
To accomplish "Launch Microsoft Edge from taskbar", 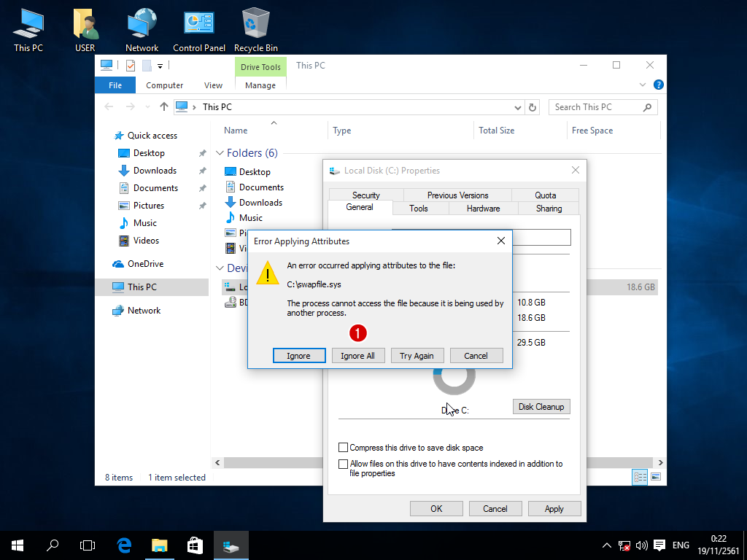I will pos(124,545).
